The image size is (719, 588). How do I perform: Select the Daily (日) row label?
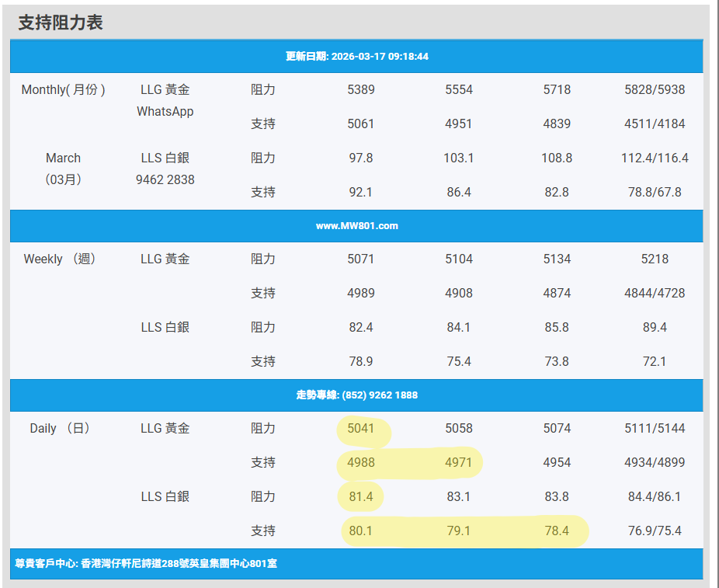[x=60, y=429]
